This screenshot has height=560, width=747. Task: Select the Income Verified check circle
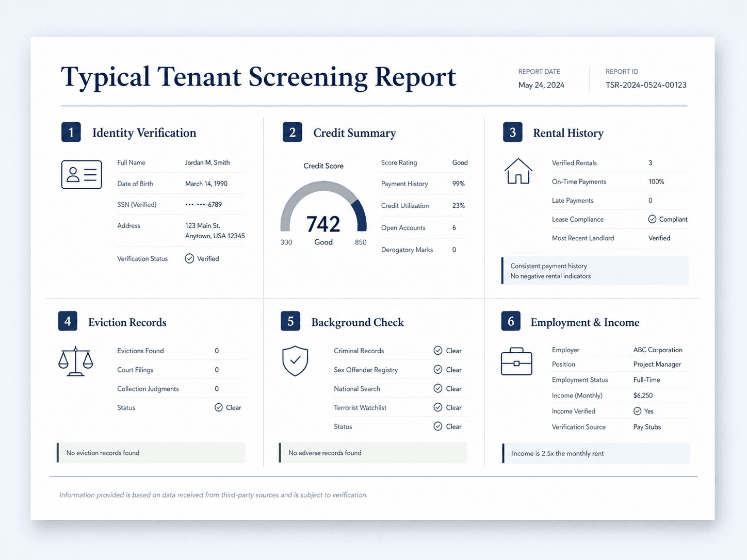coord(638,411)
